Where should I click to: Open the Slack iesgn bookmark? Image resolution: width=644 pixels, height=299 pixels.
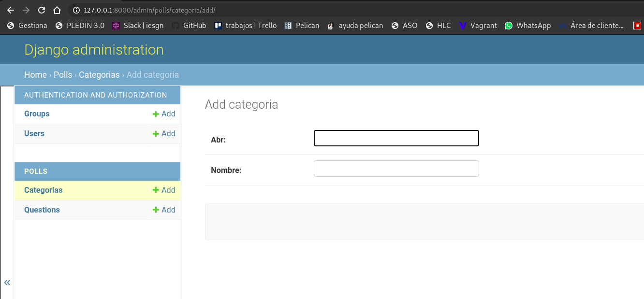[138, 26]
